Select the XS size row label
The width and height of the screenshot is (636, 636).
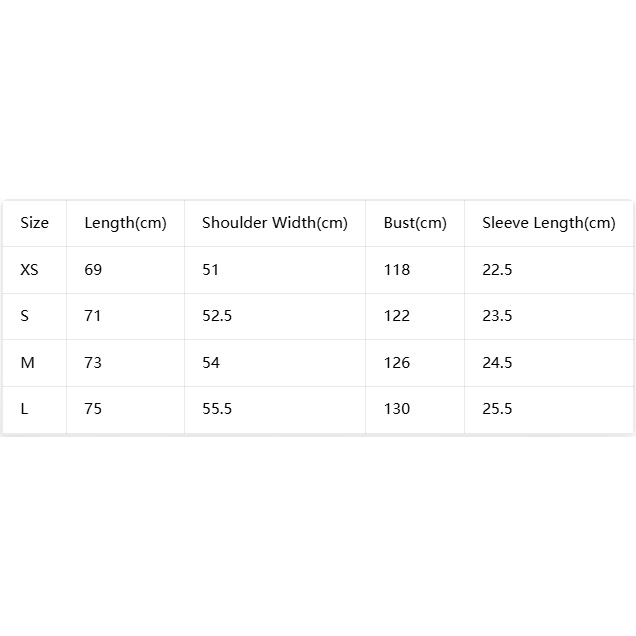click(29, 270)
